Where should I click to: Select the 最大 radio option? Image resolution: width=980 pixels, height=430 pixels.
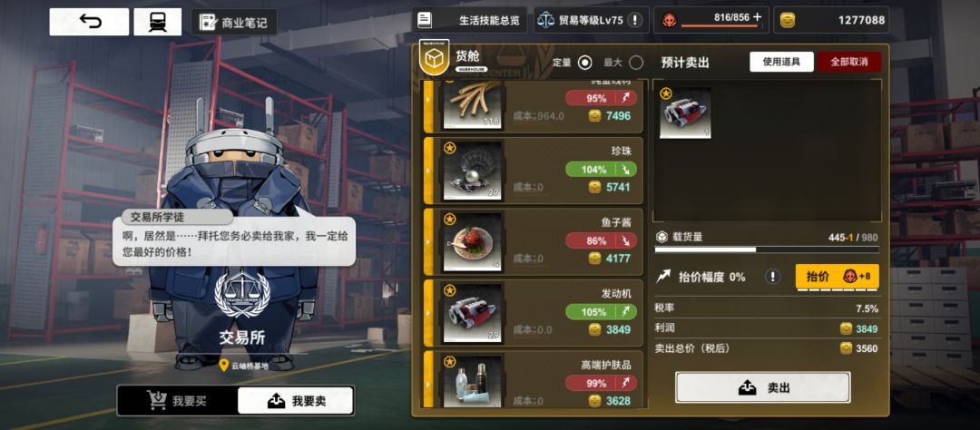(635, 63)
